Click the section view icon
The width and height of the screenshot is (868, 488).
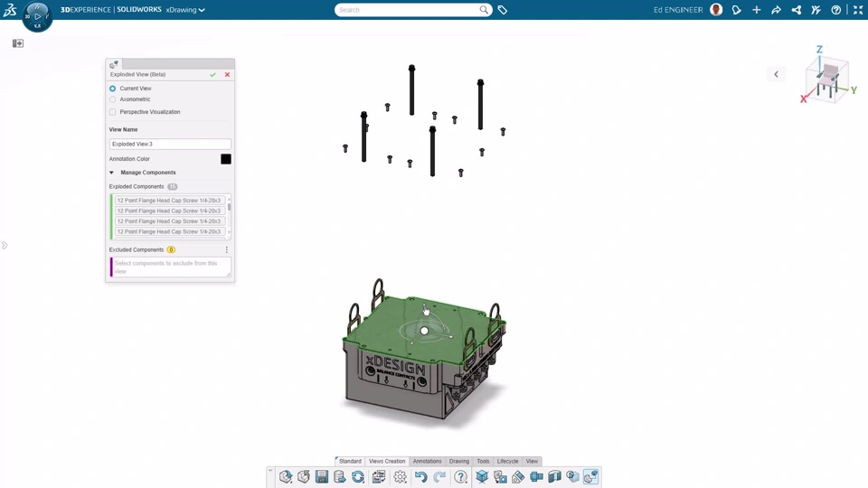pyautogui.click(x=554, y=476)
